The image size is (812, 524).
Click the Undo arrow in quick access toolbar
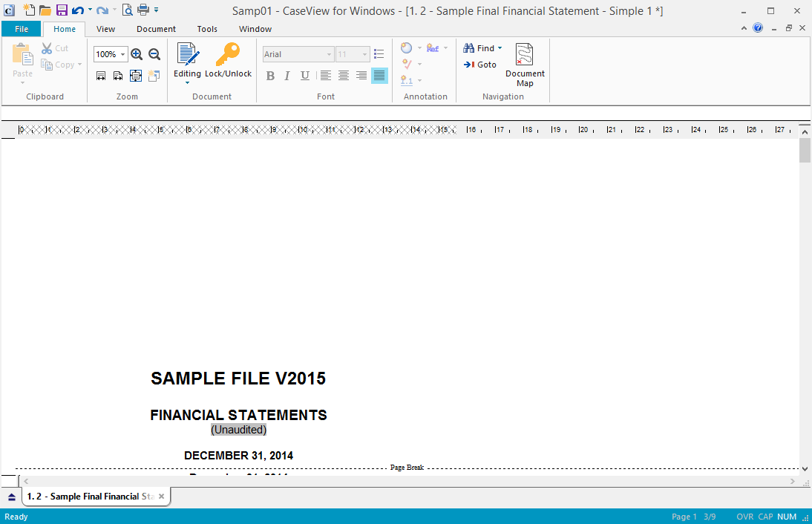coord(77,10)
